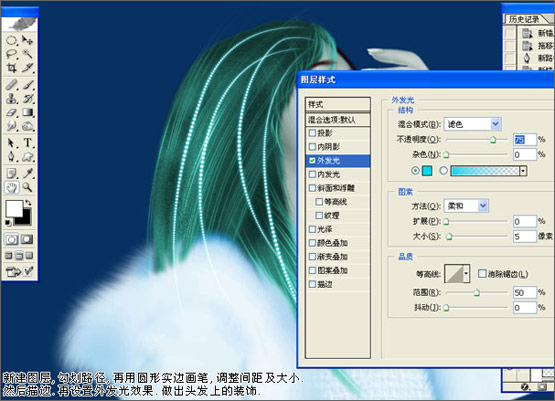Image resolution: width=555 pixels, height=401 pixels.
Task: Select the Clone Stamp tool
Action: [11, 99]
